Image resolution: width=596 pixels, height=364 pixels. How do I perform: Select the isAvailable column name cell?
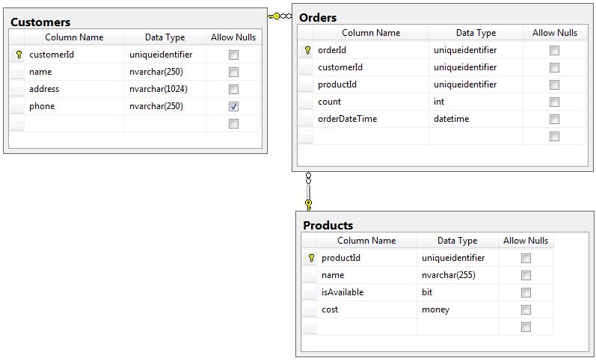coord(366,292)
